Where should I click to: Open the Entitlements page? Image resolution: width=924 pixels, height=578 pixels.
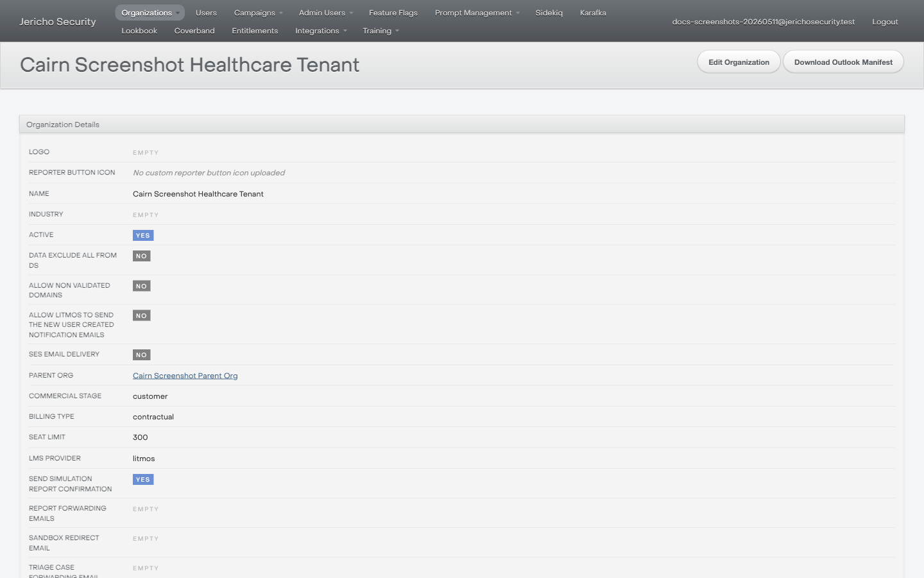[x=255, y=31]
